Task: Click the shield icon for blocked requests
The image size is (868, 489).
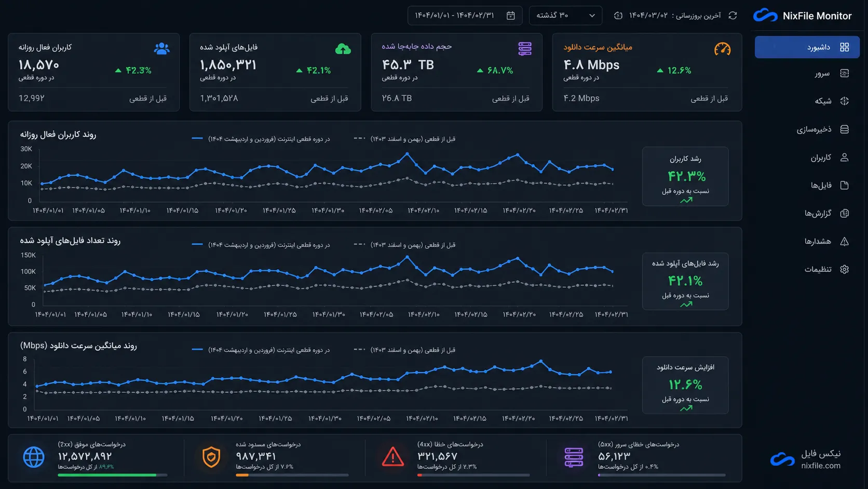Action: click(211, 457)
